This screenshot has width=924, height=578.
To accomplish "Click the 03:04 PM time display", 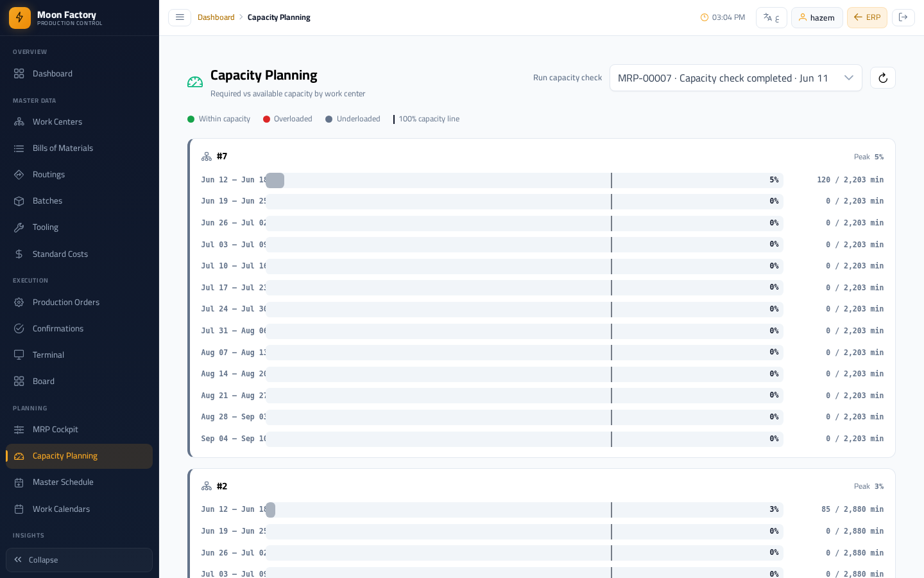I will (728, 17).
